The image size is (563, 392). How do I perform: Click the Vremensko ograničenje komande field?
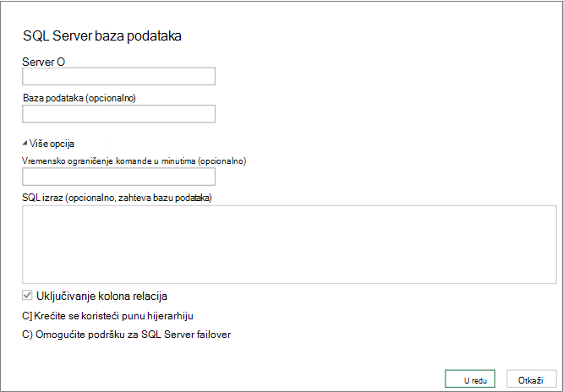click(x=119, y=177)
